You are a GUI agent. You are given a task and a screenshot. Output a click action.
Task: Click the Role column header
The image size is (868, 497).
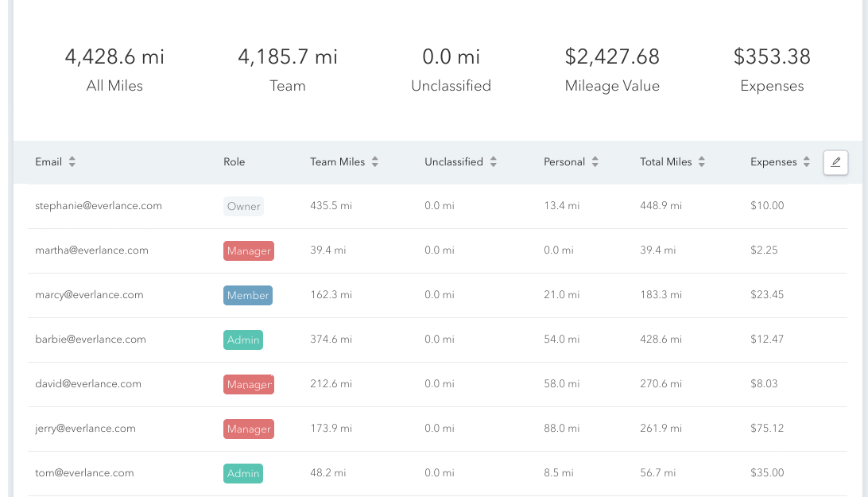coord(234,162)
